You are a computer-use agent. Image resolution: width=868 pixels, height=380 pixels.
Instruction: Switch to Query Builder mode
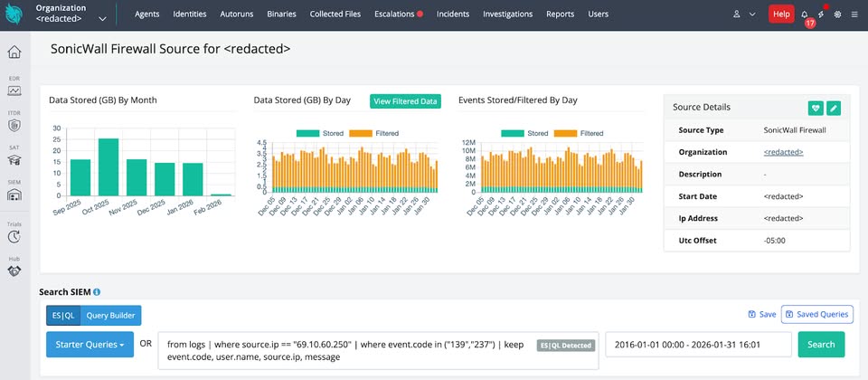[110, 315]
